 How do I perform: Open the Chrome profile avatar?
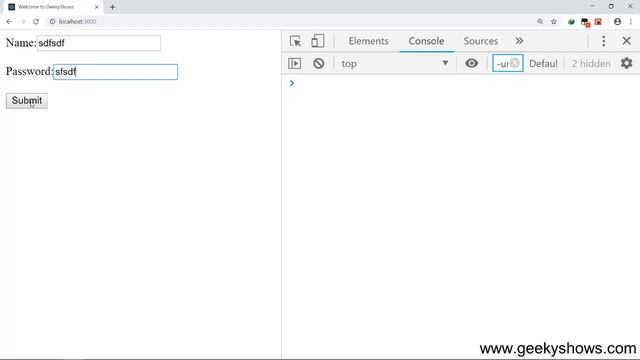pyautogui.click(x=617, y=22)
